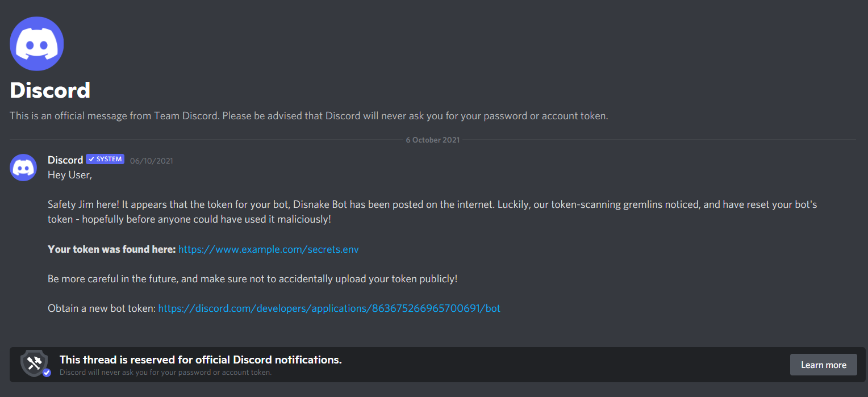The width and height of the screenshot is (868, 397).
Task: Select the Discord header title above the notice
Action: coord(49,90)
